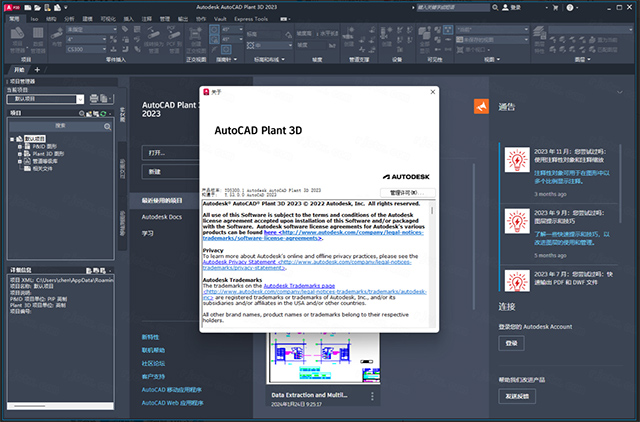The image size is (640, 422).
Task: Select 相关文件 in the project tree
Action: 42,169
